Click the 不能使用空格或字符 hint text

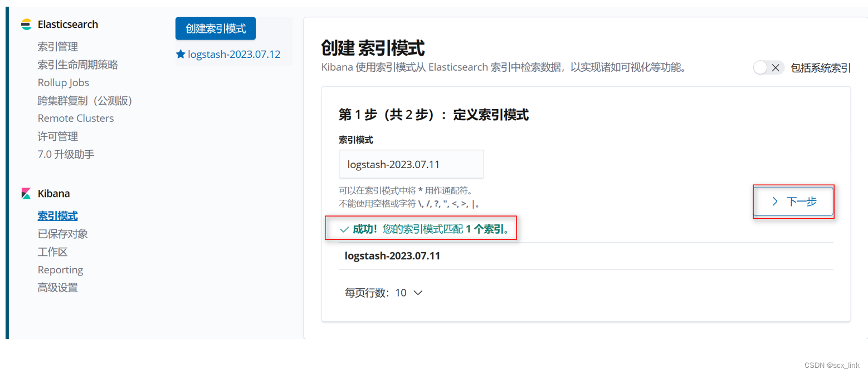pyautogui.click(x=409, y=204)
